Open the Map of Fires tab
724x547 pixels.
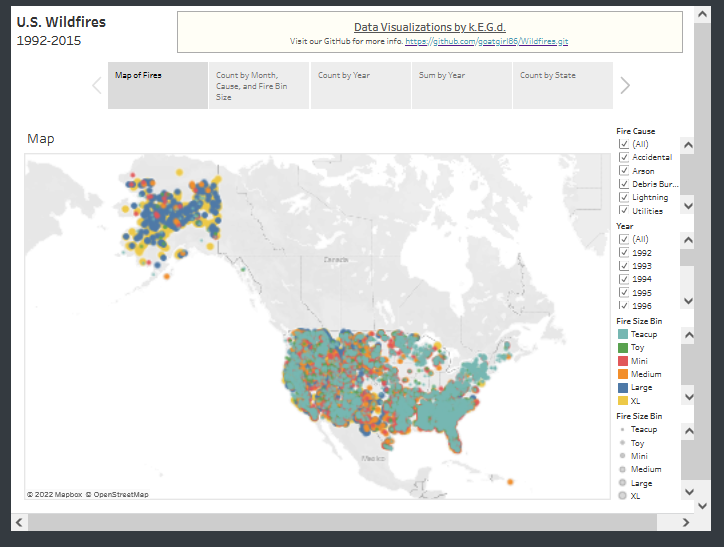(158, 85)
